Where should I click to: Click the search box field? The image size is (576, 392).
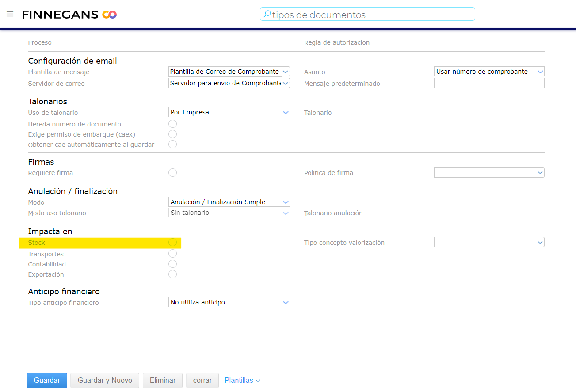click(371, 15)
